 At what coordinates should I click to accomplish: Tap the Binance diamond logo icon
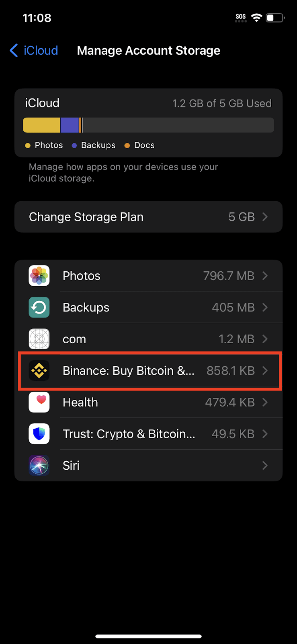(39, 370)
